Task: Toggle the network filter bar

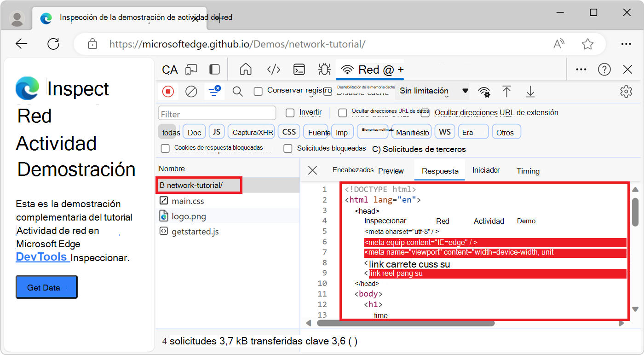Action: point(214,92)
